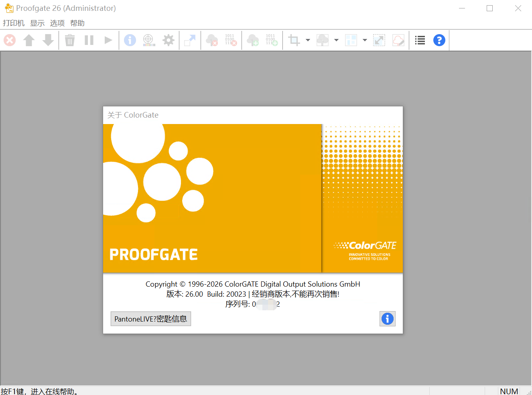The height and width of the screenshot is (395, 532).
Task: Click the cloud preview image toolbar icon
Action: 323,40
